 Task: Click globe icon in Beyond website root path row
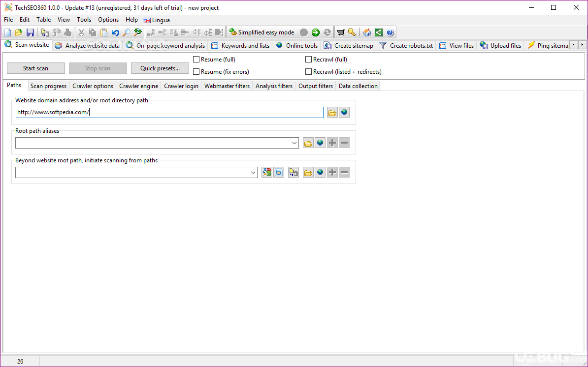pos(320,172)
